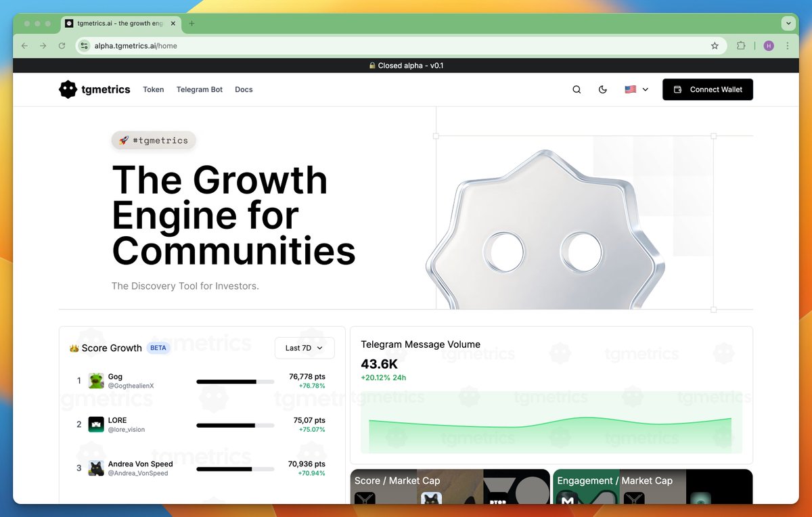The height and width of the screenshot is (517, 812).
Task: Open a new tab with plus icon
Action: (x=191, y=24)
